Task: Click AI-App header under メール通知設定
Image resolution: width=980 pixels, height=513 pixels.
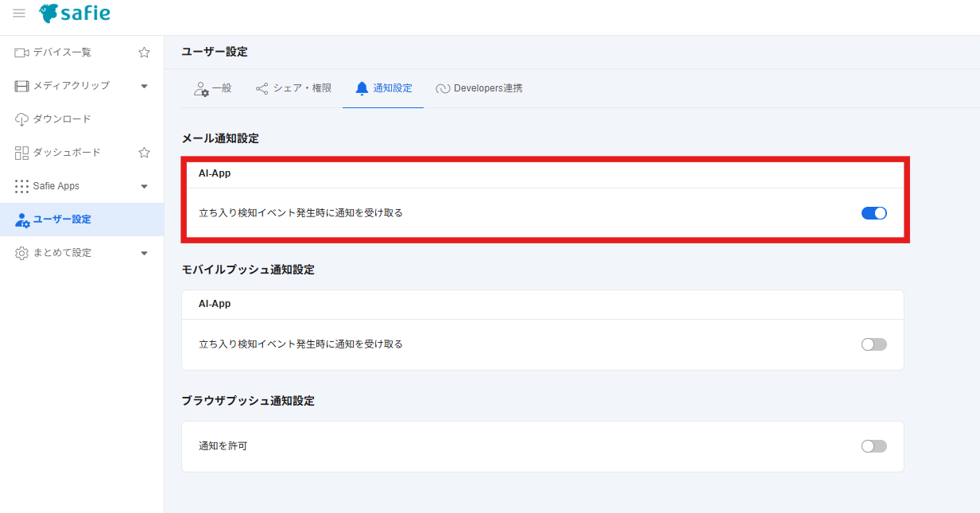Action: (x=215, y=173)
